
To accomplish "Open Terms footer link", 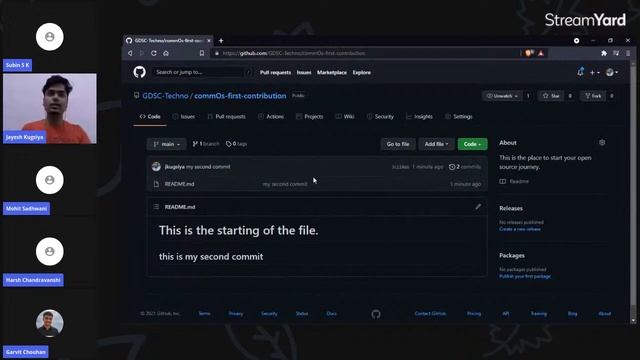I will (204, 314).
